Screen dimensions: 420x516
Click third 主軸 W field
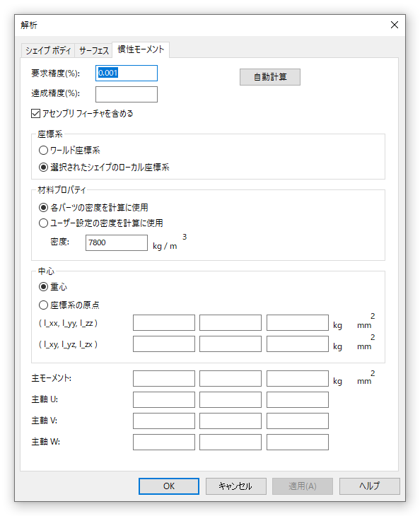pos(298,442)
